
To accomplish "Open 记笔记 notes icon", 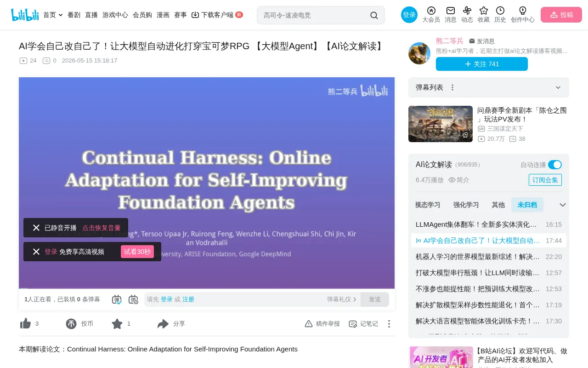I will tap(353, 324).
